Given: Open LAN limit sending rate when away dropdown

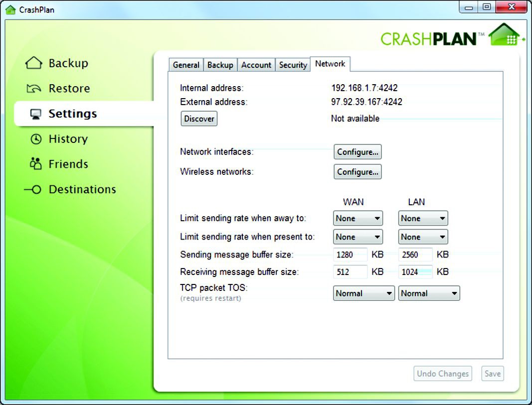Looking at the screenshot, I should pos(423,218).
